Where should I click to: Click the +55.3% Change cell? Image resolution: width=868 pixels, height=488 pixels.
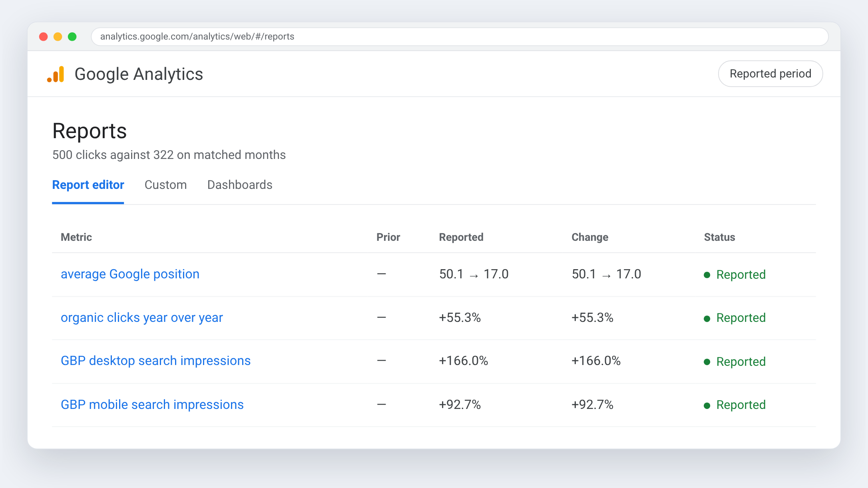592,318
